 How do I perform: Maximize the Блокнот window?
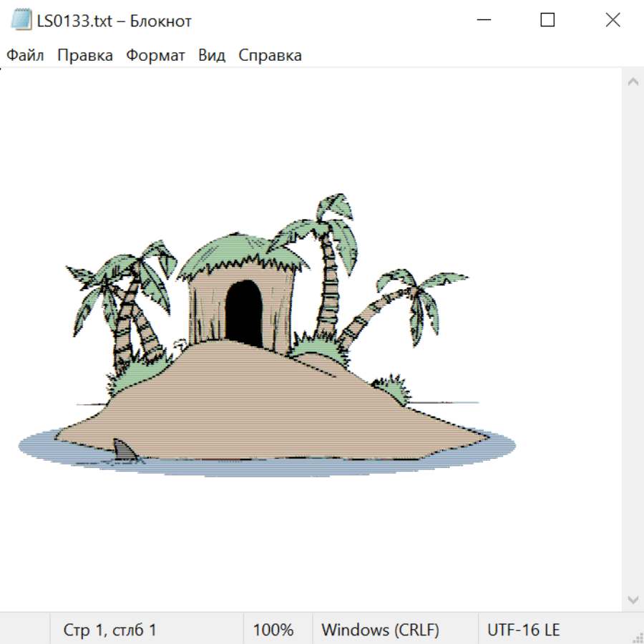point(547,21)
